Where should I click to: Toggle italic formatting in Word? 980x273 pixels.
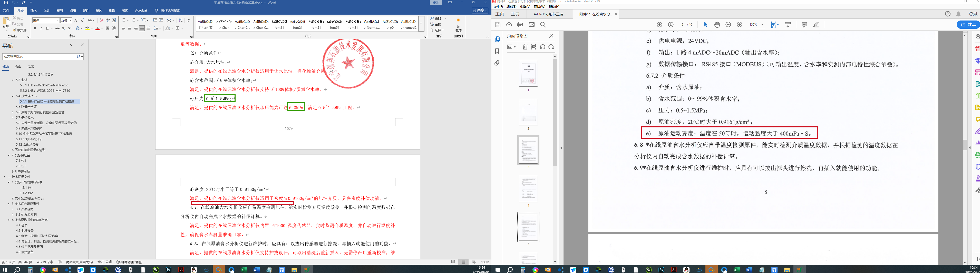41,28
